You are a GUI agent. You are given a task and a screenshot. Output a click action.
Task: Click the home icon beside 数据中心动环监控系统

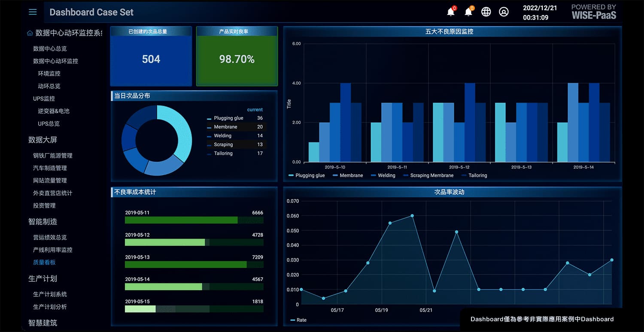tap(30, 33)
